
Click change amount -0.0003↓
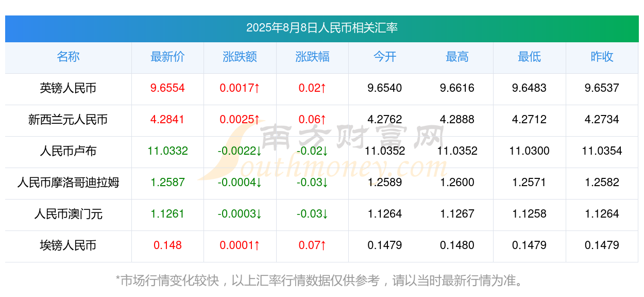point(240,214)
